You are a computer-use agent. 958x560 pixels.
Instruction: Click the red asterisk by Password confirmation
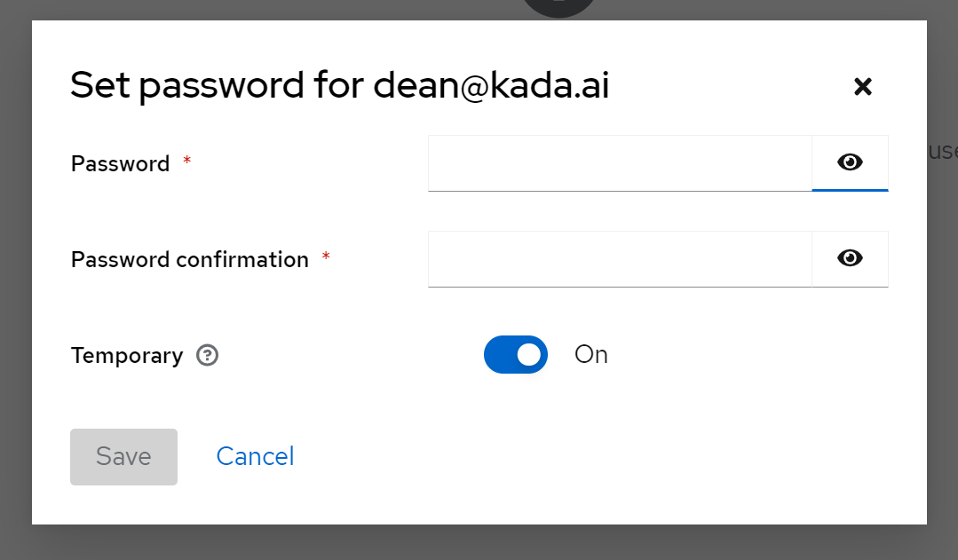(326, 256)
